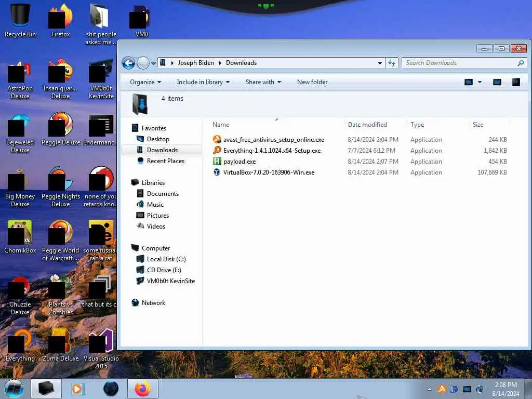Click Joseph Biden in the address path

[x=196, y=63]
